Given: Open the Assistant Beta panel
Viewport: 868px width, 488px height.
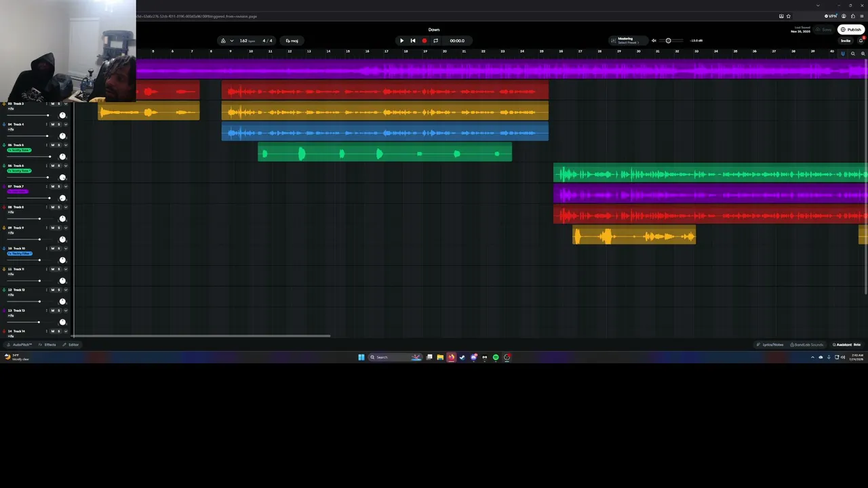Looking at the screenshot, I should point(847,344).
